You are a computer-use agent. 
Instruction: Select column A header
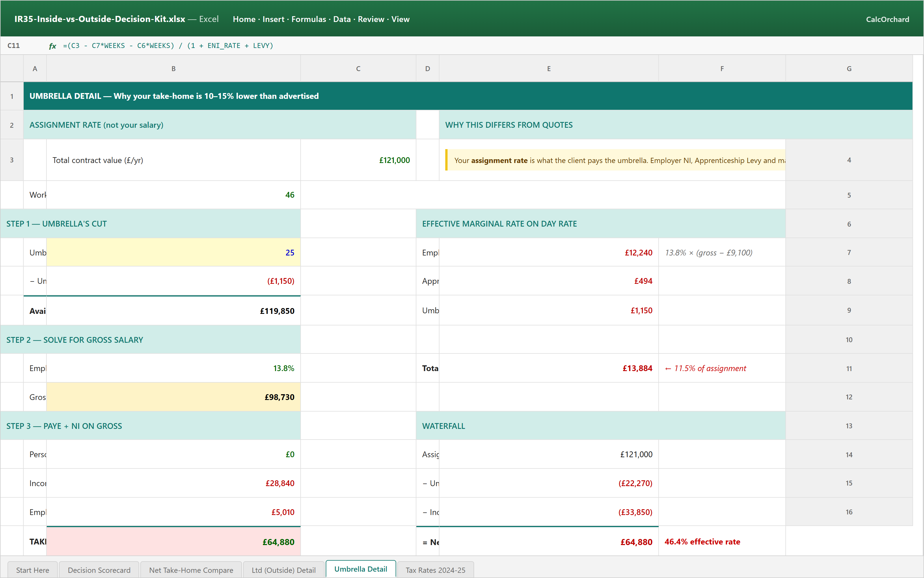point(35,68)
